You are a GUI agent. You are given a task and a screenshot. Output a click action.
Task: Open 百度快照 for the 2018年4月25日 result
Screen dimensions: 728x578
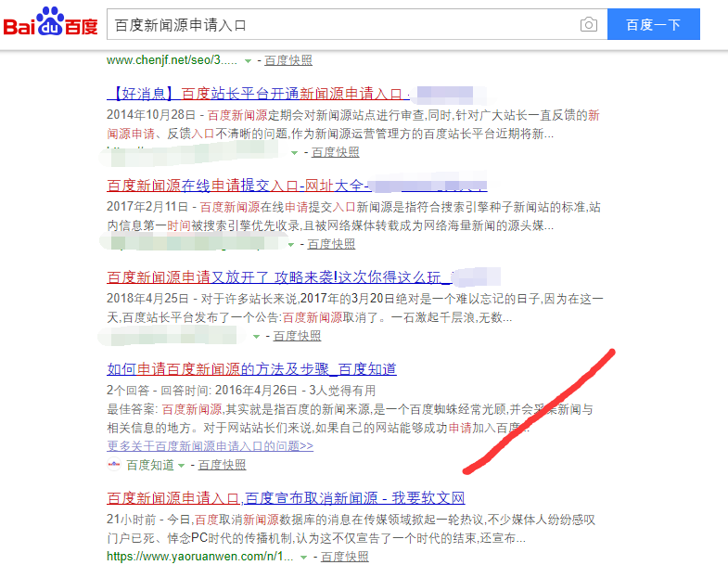[x=297, y=336]
